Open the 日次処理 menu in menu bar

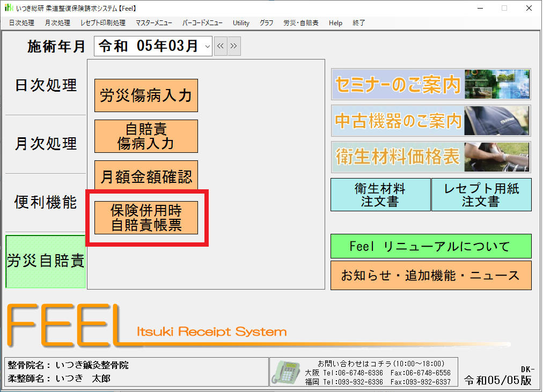coord(21,23)
